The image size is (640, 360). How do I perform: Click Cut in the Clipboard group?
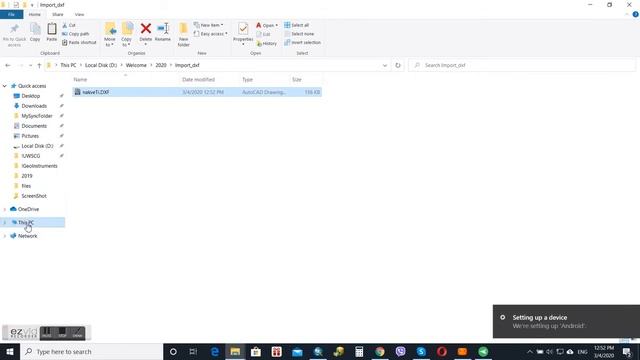69,25
